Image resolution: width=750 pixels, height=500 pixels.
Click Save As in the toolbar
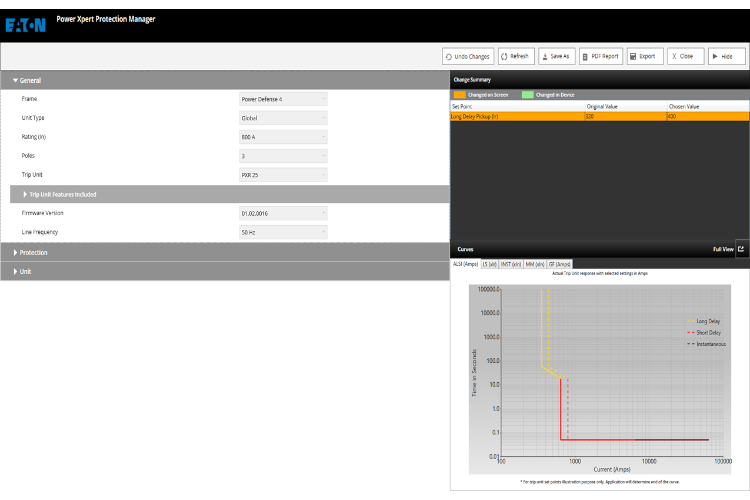tap(554, 57)
